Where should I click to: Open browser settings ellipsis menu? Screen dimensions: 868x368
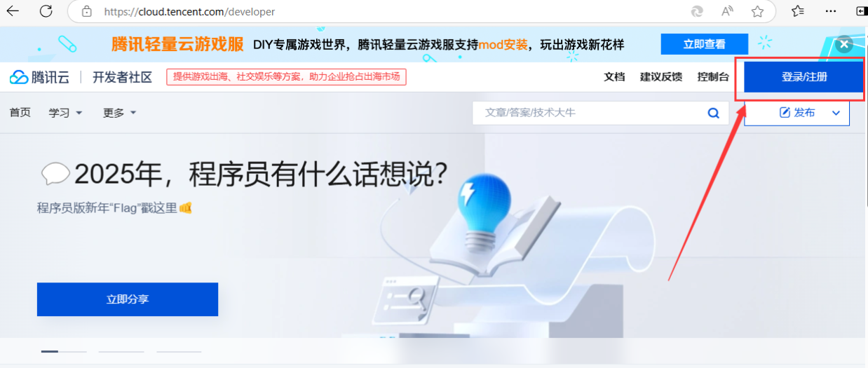pyautogui.click(x=831, y=11)
